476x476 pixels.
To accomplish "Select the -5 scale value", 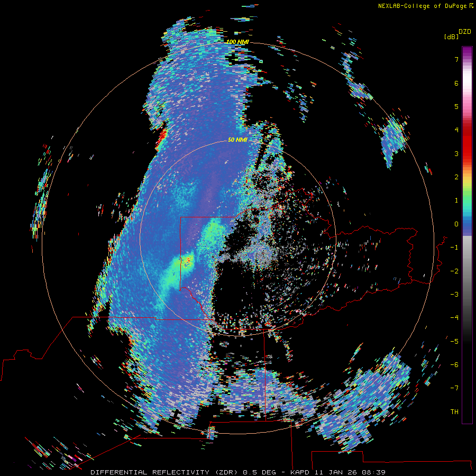I will click(454, 342).
